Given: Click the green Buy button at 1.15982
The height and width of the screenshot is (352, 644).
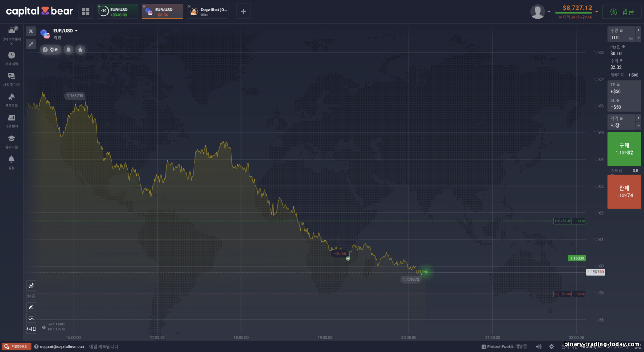Looking at the screenshot, I should pos(624,149).
